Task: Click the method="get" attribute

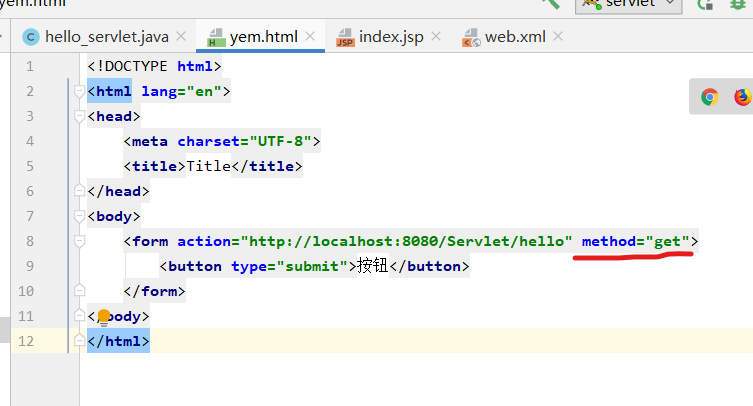Action: pos(636,241)
